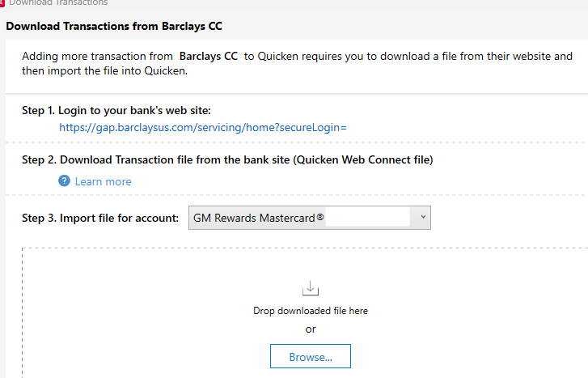Expand the account dropdown arrow
This screenshot has height=378, width=588.
[423, 217]
